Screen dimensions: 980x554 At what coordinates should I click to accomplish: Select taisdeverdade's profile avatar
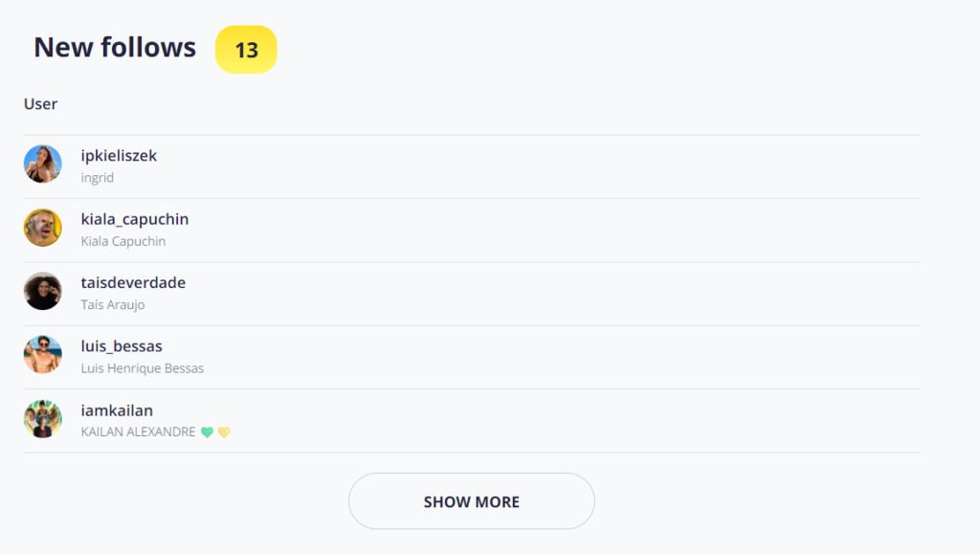(x=42, y=291)
